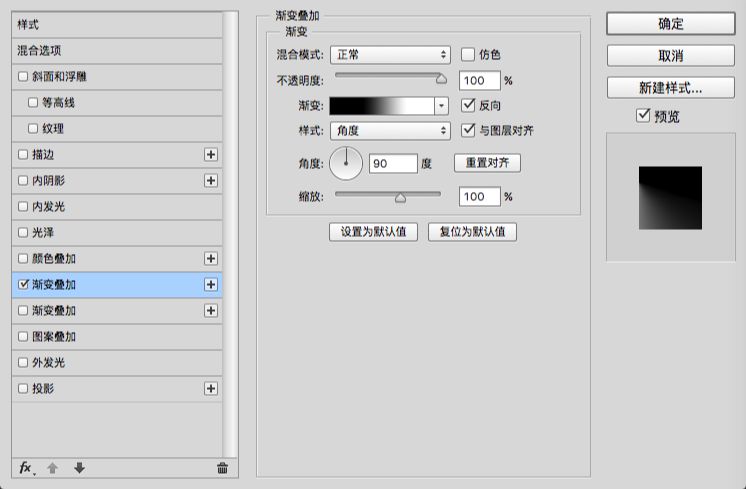This screenshot has width=746, height=489.
Task: Select the 光泽 effect row
Action: coord(117,233)
